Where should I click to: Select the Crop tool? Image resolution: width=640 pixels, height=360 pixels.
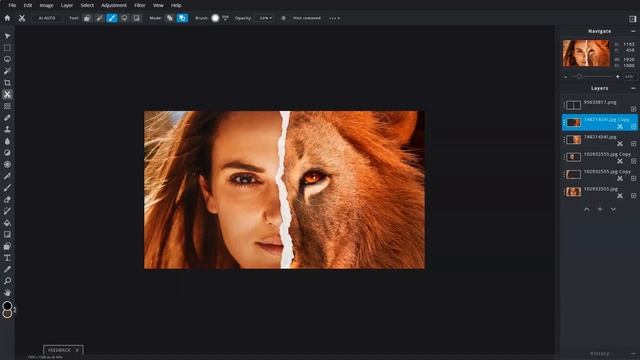click(7, 82)
